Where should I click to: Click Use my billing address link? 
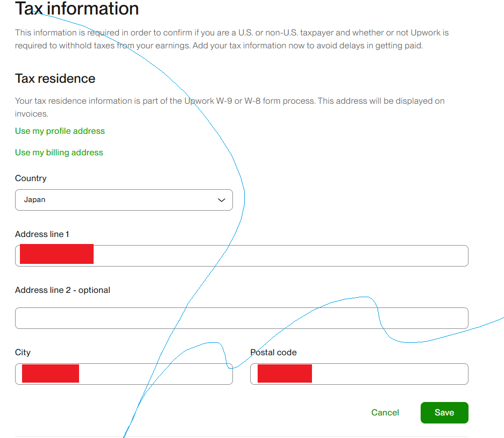[x=59, y=153]
